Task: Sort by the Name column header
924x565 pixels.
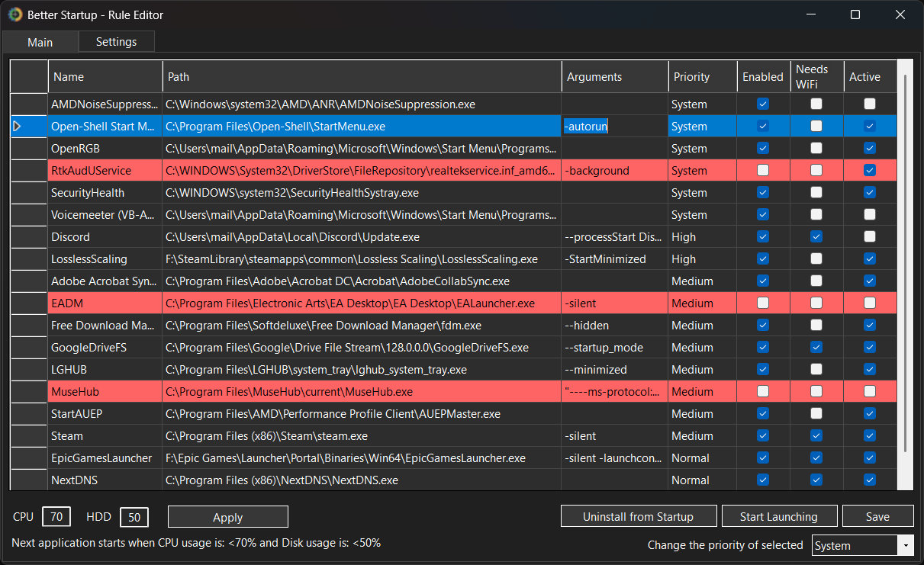Action: click(105, 77)
